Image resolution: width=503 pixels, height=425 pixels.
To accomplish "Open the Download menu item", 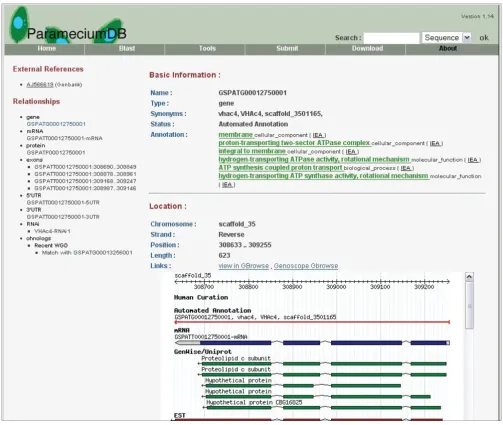I will tap(367, 49).
